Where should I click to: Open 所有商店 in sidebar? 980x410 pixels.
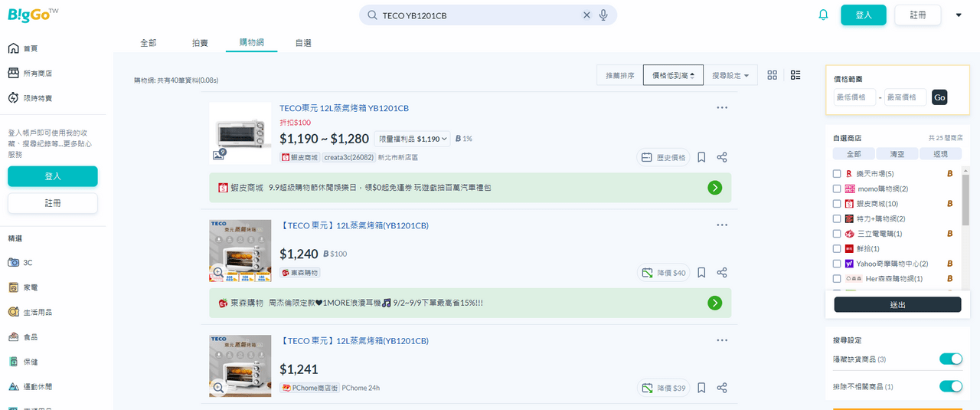(30, 74)
